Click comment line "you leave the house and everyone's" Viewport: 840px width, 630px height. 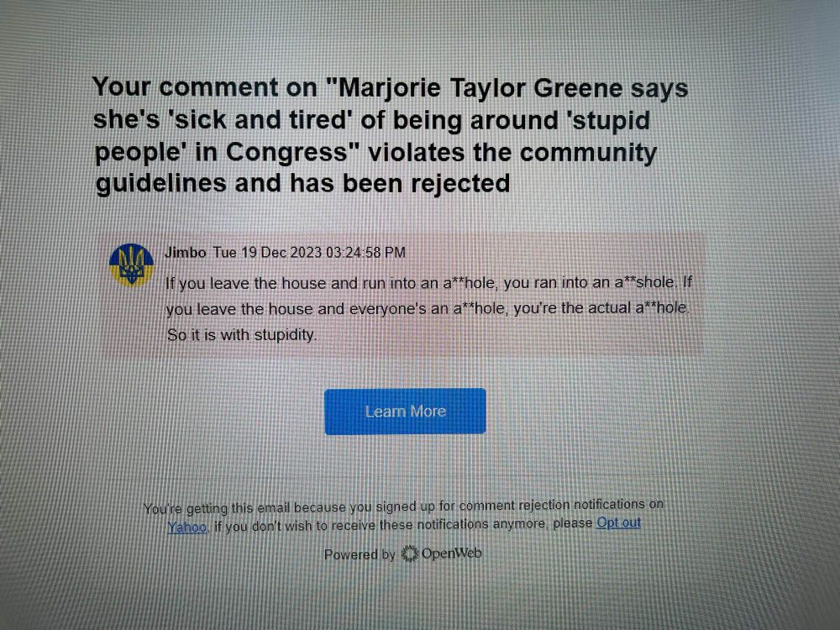[x=428, y=308]
